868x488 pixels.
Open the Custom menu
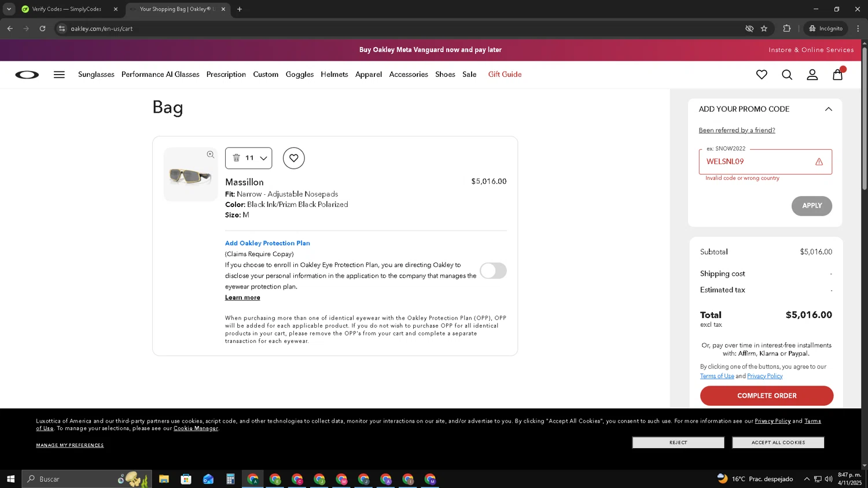tap(266, 75)
